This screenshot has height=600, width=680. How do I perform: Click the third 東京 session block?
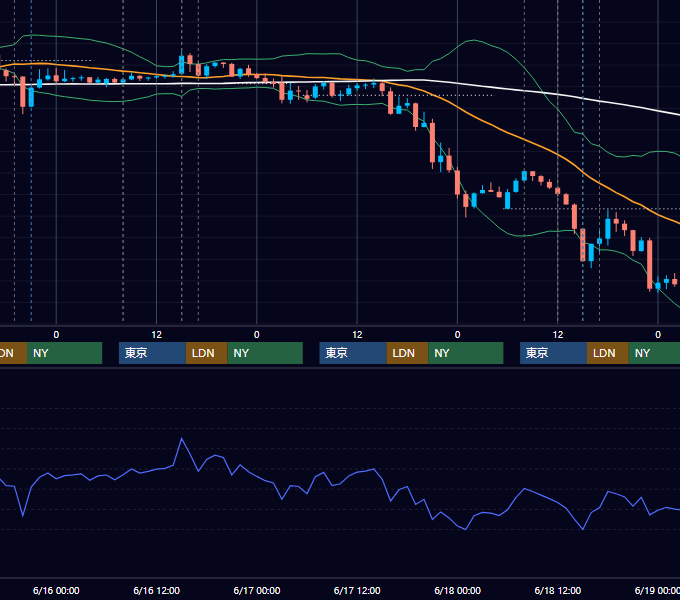point(553,353)
